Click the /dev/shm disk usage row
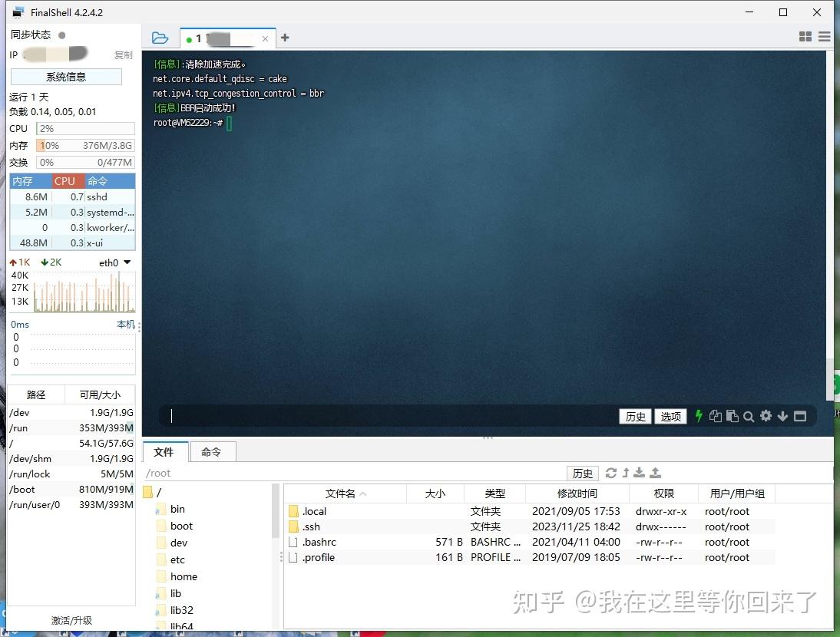The image size is (840, 637). (x=71, y=459)
